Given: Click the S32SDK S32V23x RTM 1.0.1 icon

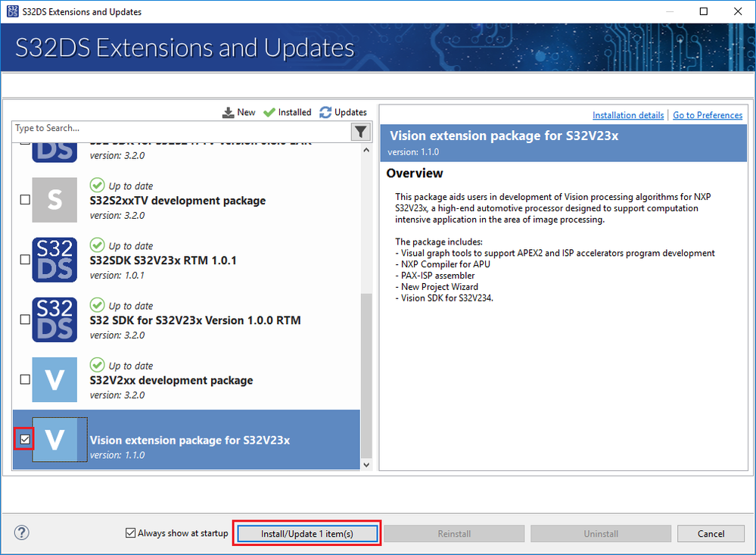Looking at the screenshot, I should point(54,260).
